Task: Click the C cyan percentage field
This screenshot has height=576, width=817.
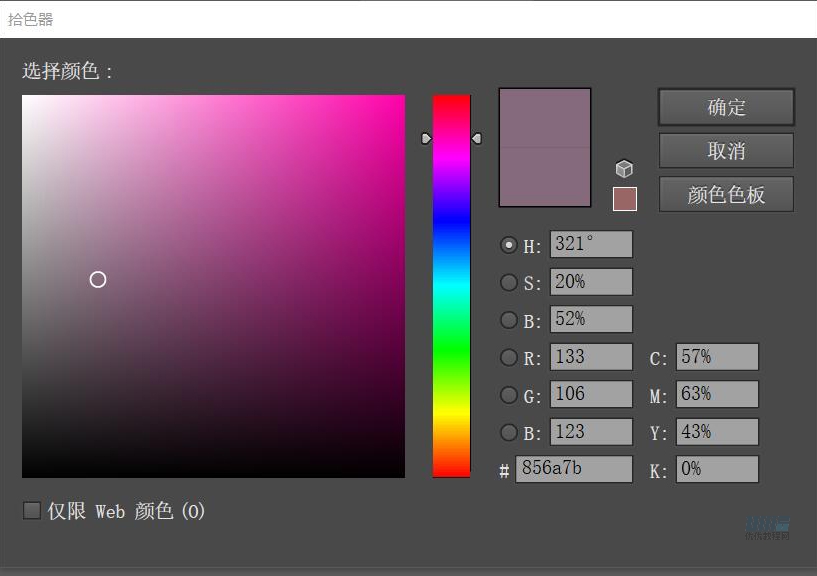Action: coord(716,357)
